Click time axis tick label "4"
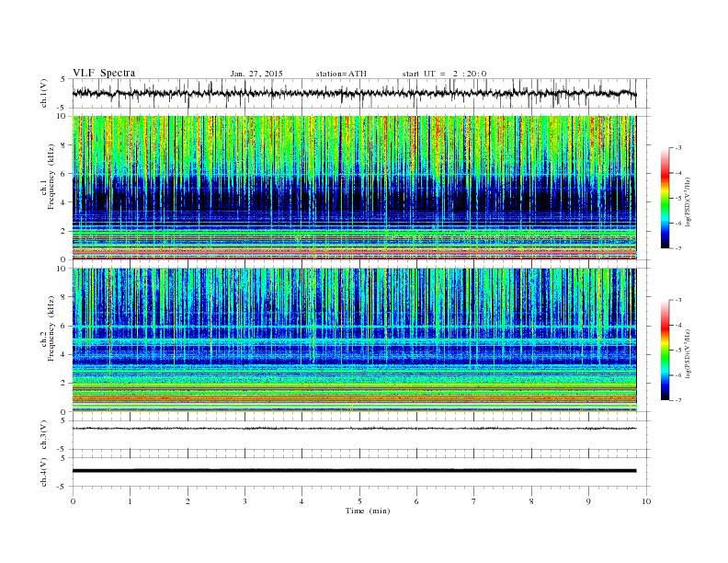Screen dimensions: 728x563 301,501
